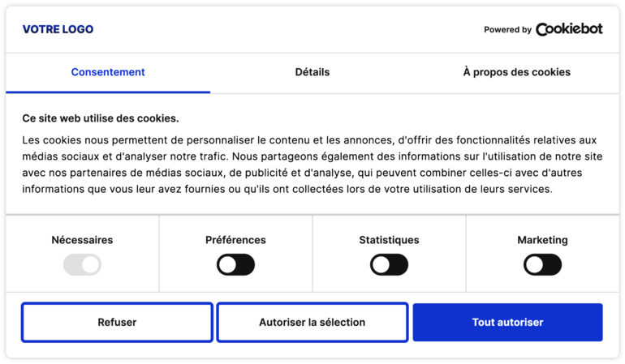
Task: Open the Cookiebot logo link
Action: [x=569, y=29]
